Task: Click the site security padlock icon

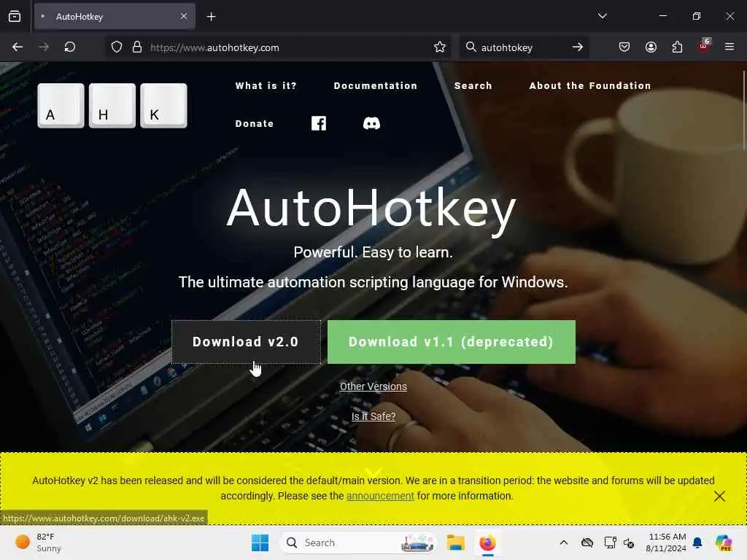Action: pyautogui.click(x=137, y=47)
